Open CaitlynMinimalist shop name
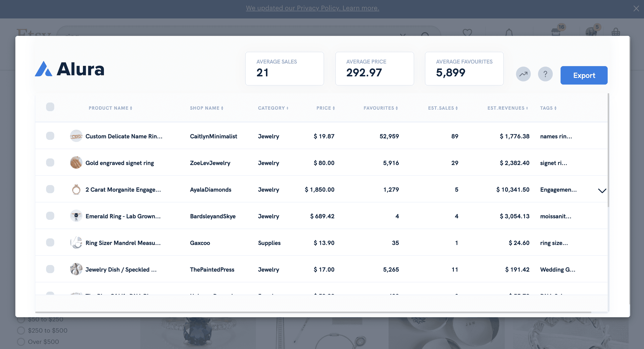 pyautogui.click(x=213, y=136)
